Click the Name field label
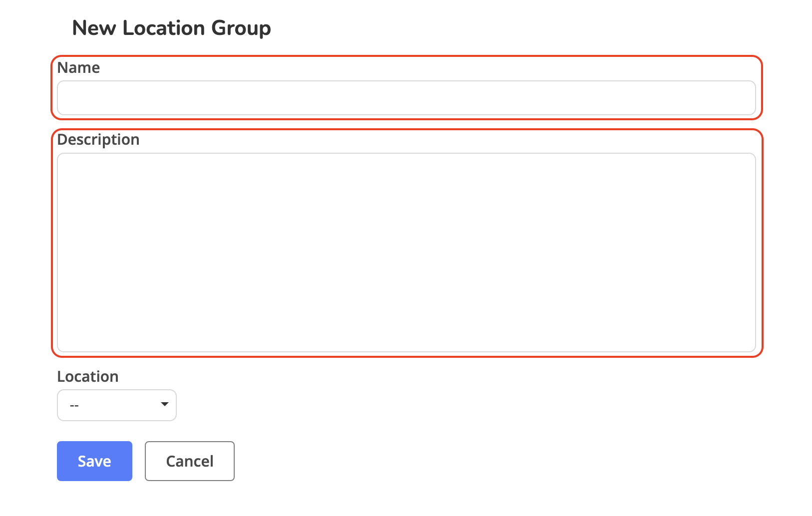The image size is (812, 516). [x=78, y=68]
